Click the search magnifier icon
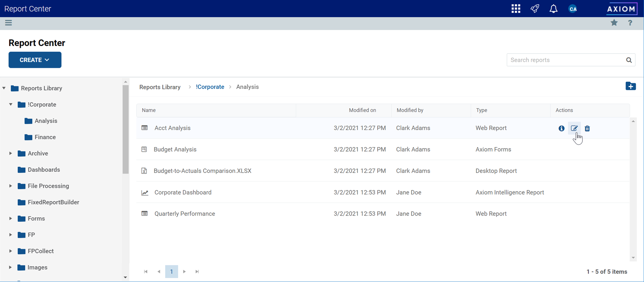 pyautogui.click(x=629, y=60)
